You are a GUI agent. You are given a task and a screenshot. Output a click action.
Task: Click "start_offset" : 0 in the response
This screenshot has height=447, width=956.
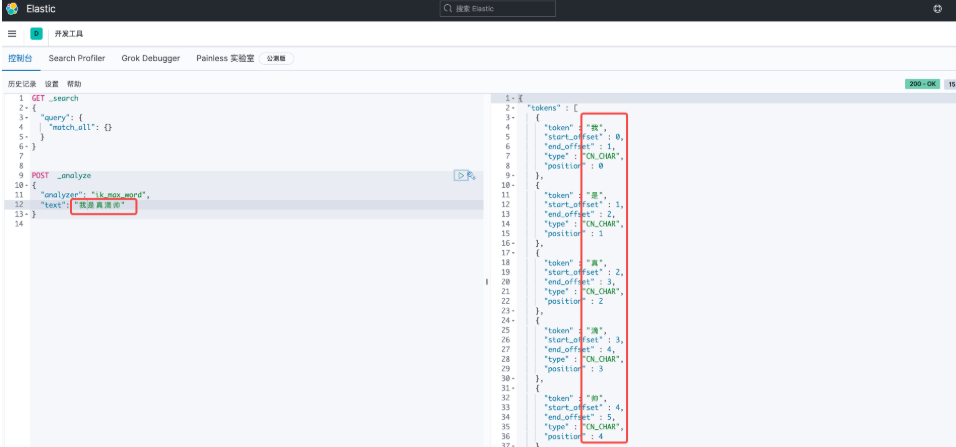[583, 137]
